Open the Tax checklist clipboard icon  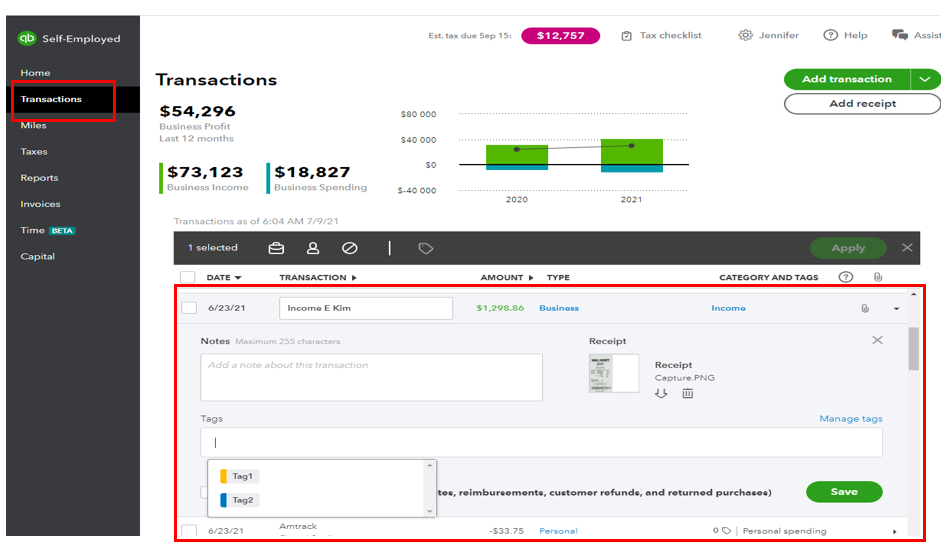(627, 36)
